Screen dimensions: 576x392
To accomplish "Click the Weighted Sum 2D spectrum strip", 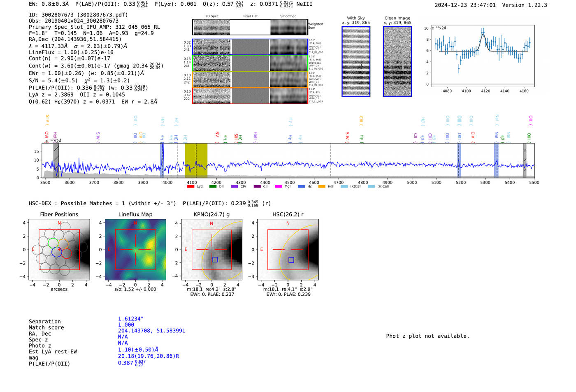I will [250, 27].
